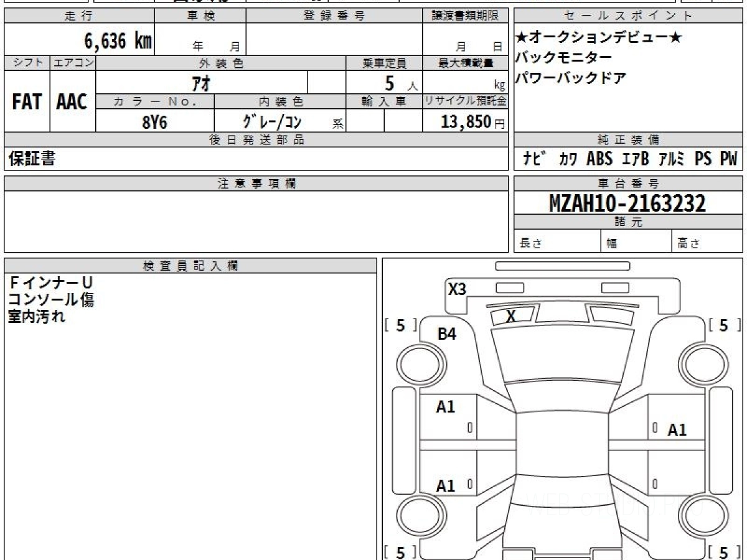Click the ★オークションデビュー★ line

pyautogui.click(x=599, y=37)
